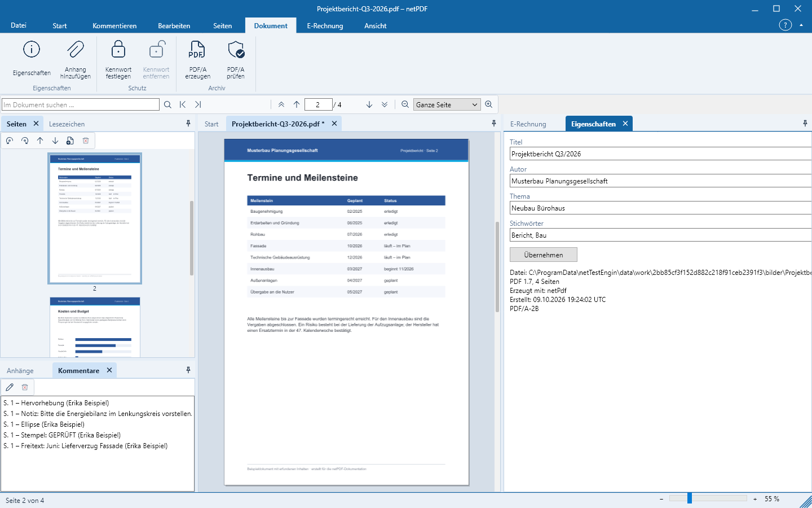
Task: Go to last page double-down arrow
Action: tap(385, 104)
